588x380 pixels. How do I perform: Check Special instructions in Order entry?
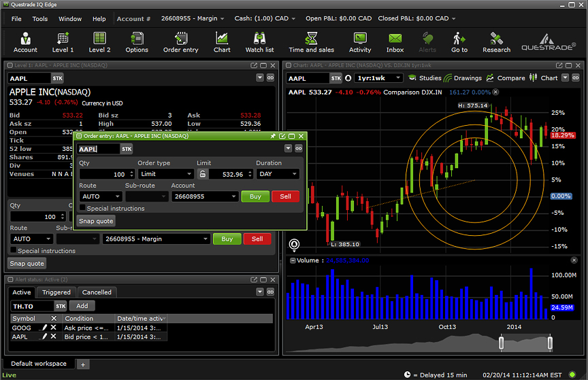click(x=82, y=207)
